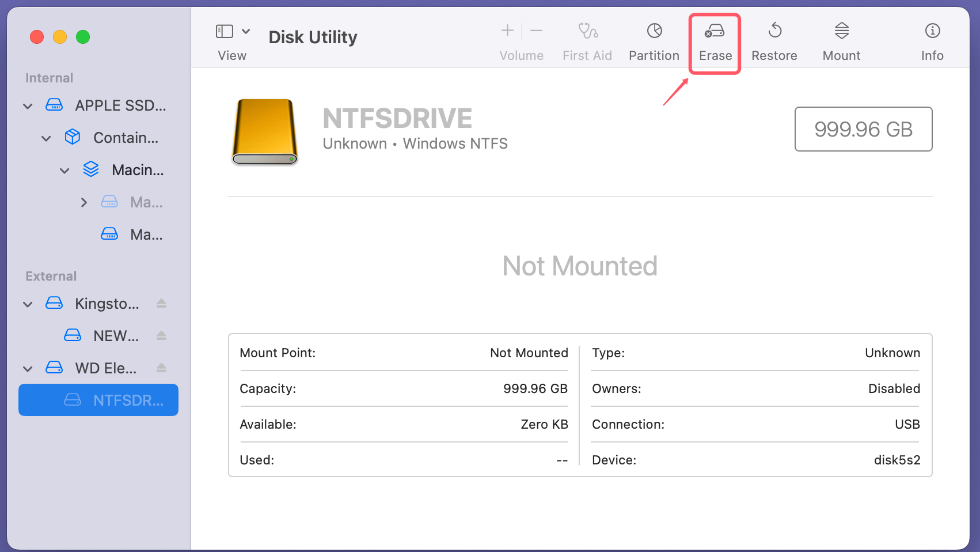This screenshot has height=552, width=980.
Task: Add a new Volume
Action: point(507,32)
